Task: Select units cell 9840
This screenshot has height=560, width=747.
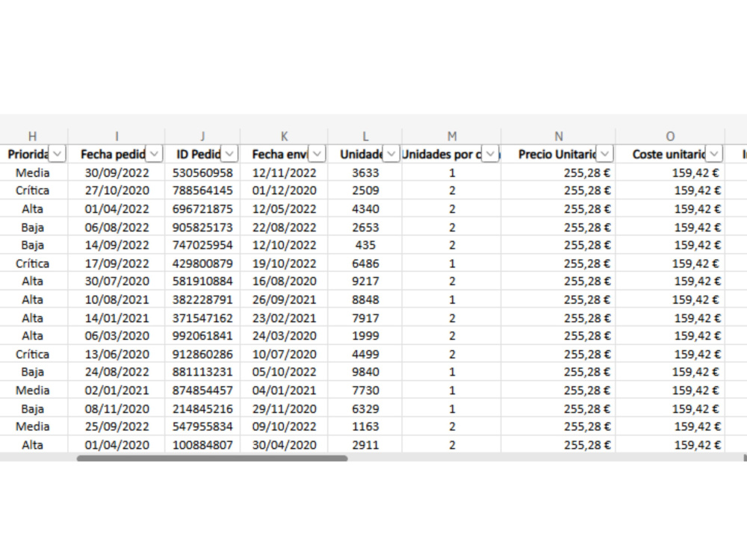Action: pos(365,372)
